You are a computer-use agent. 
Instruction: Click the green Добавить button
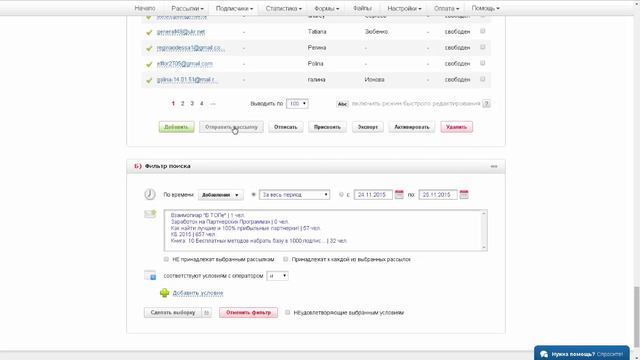176,127
